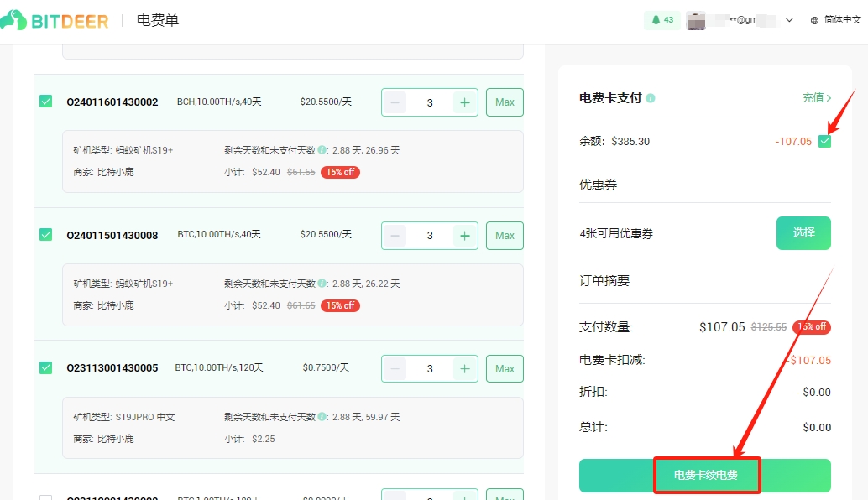Image resolution: width=868 pixels, height=500 pixels.
Task: Click the -$107.05 电费卡扣减 value
Action: pyautogui.click(x=808, y=360)
